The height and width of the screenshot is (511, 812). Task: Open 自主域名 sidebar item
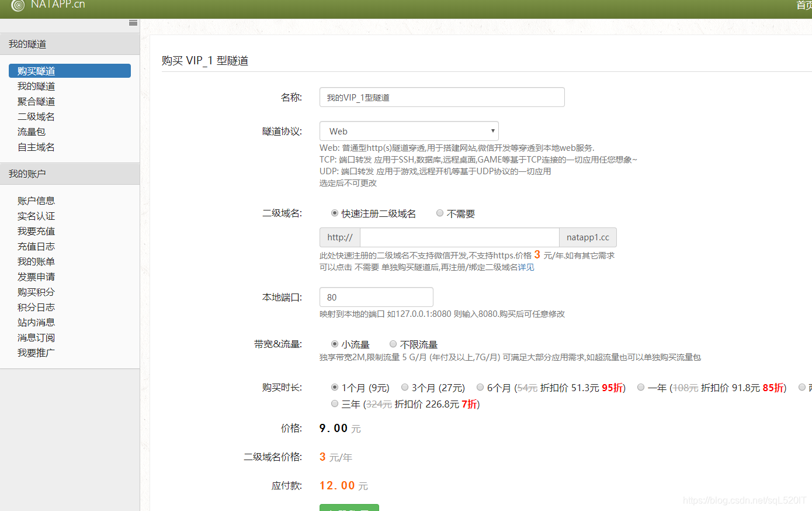pos(36,147)
